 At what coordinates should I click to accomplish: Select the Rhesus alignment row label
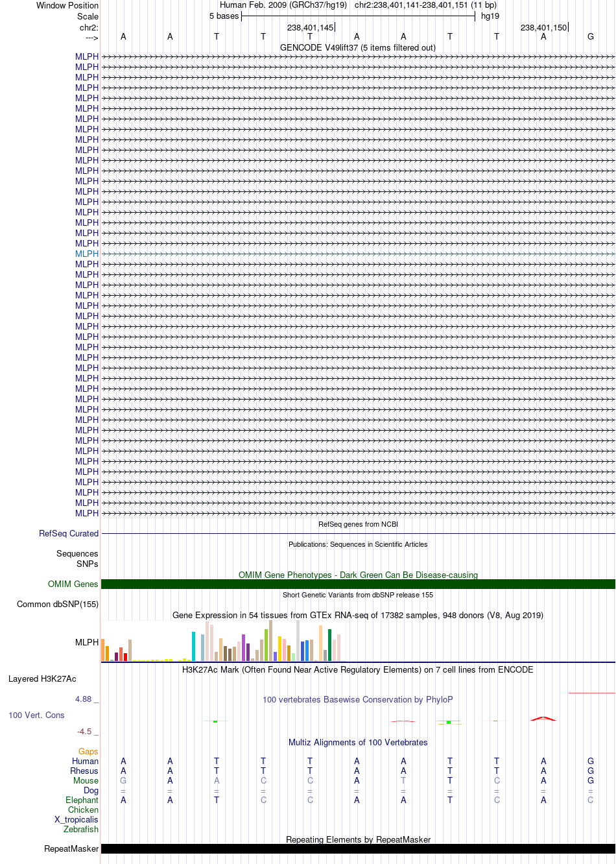(84, 771)
